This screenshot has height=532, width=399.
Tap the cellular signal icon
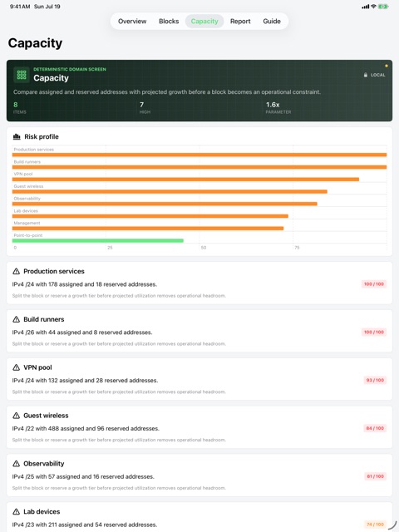366,7
